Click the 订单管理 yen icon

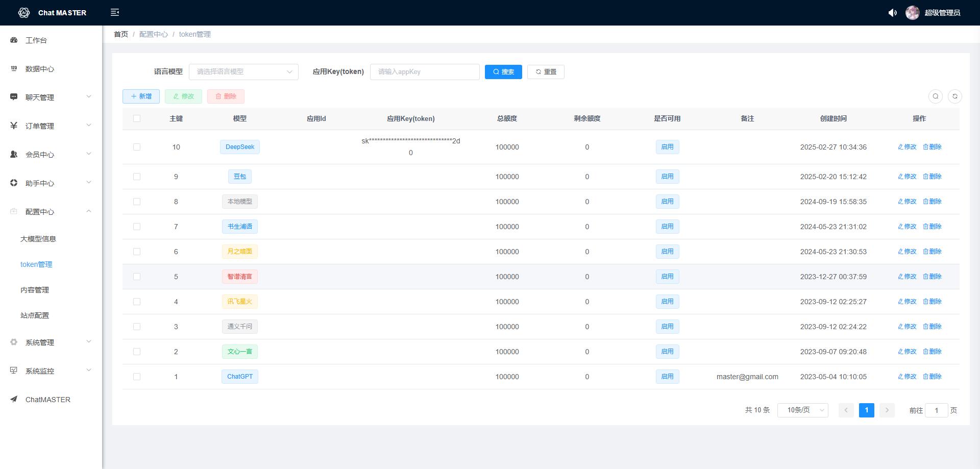point(14,126)
